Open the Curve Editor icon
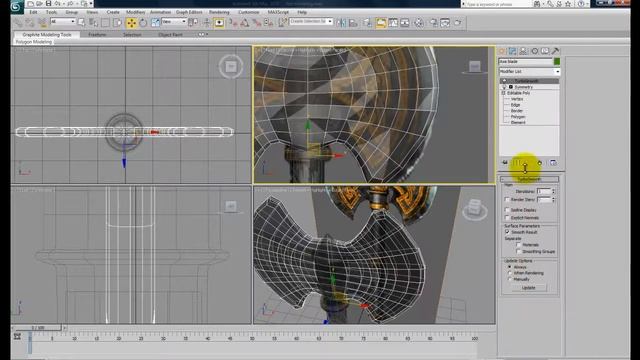Image resolution: width=640 pixels, height=360 pixels. tap(393, 23)
